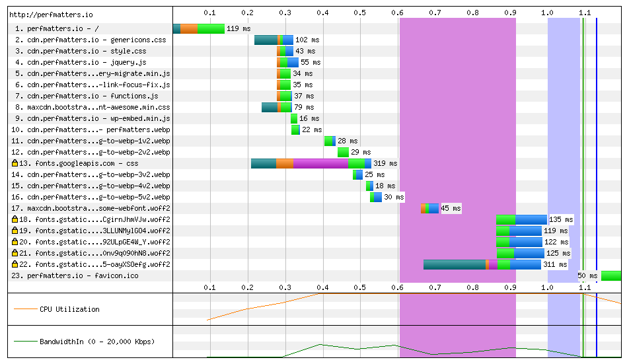Click the 119 ms label on request 19
The width and height of the screenshot is (627, 364).
click(x=556, y=231)
